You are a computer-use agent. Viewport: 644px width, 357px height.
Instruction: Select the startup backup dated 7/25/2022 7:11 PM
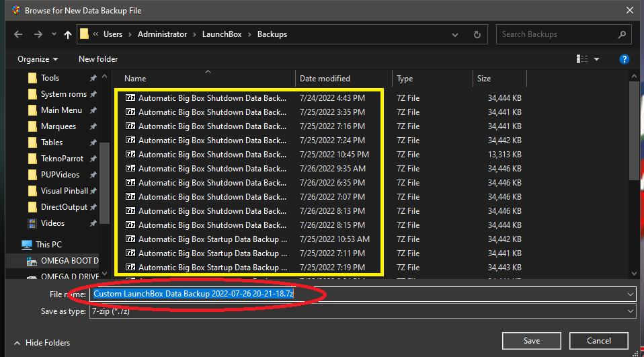212,253
